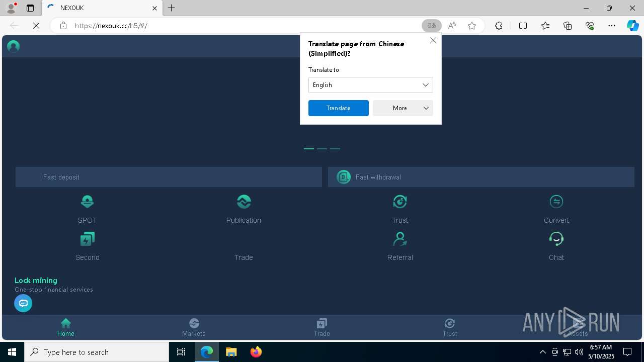Add page to favorites star
This screenshot has width=644, height=362.
point(472,26)
